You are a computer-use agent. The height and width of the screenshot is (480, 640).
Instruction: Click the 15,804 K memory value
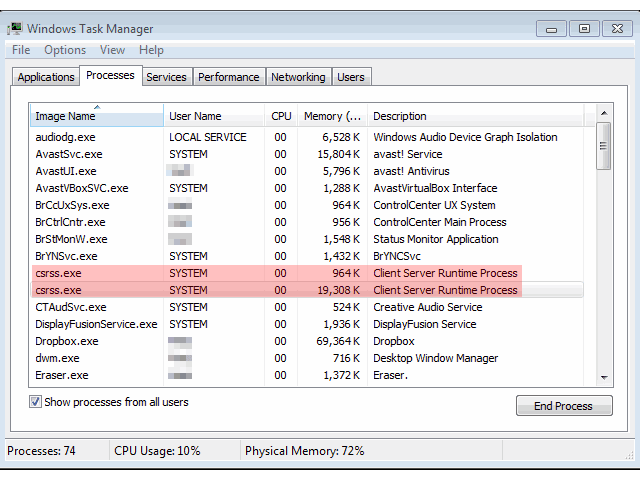tap(339, 154)
